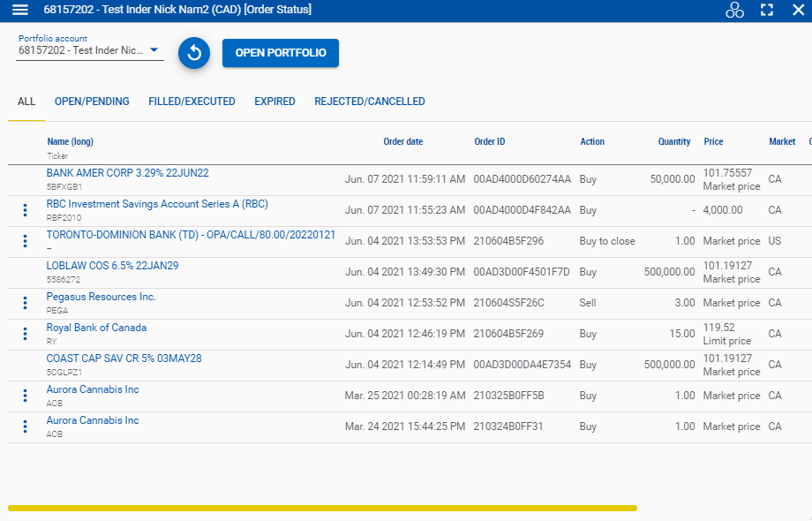Sort by Action column header

(x=592, y=141)
